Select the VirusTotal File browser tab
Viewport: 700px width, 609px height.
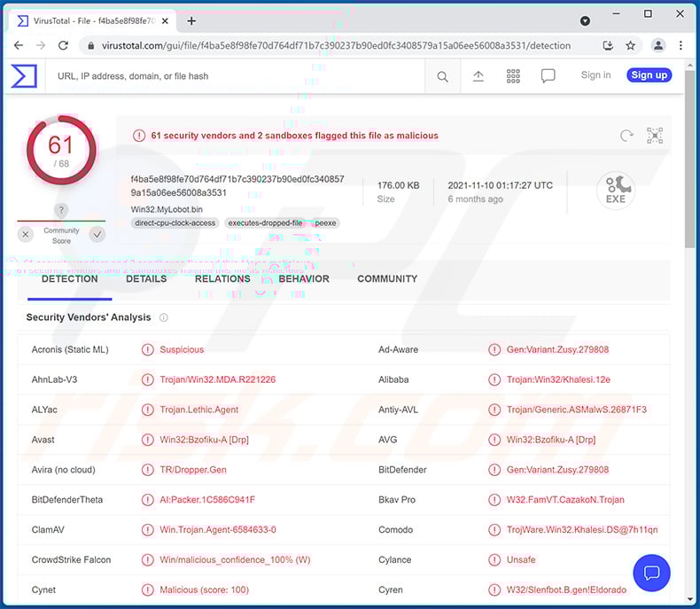tap(93, 21)
